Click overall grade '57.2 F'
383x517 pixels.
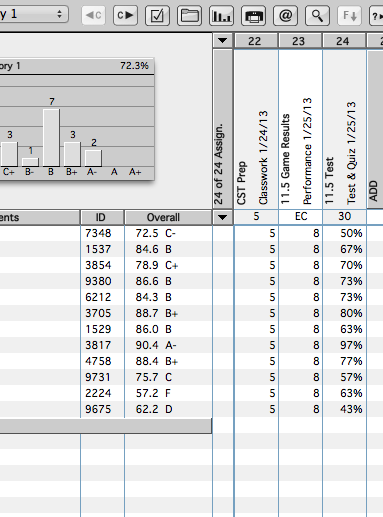(x=153, y=393)
